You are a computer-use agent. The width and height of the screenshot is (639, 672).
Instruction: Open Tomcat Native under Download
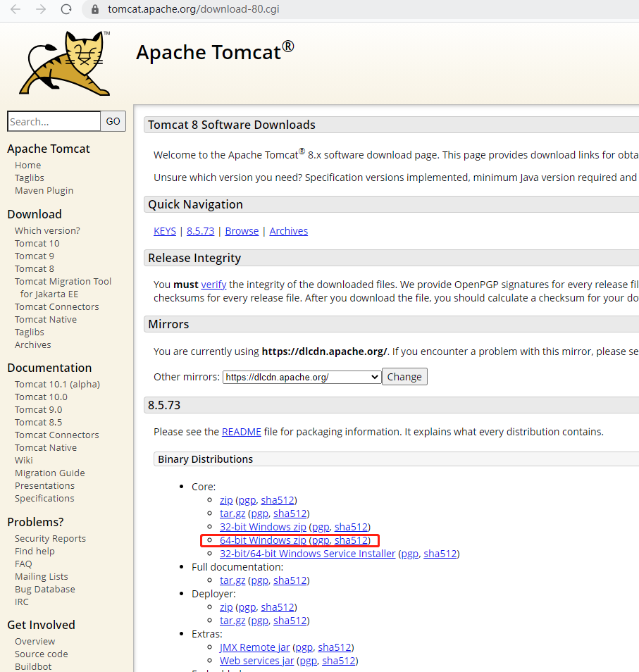(x=45, y=319)
